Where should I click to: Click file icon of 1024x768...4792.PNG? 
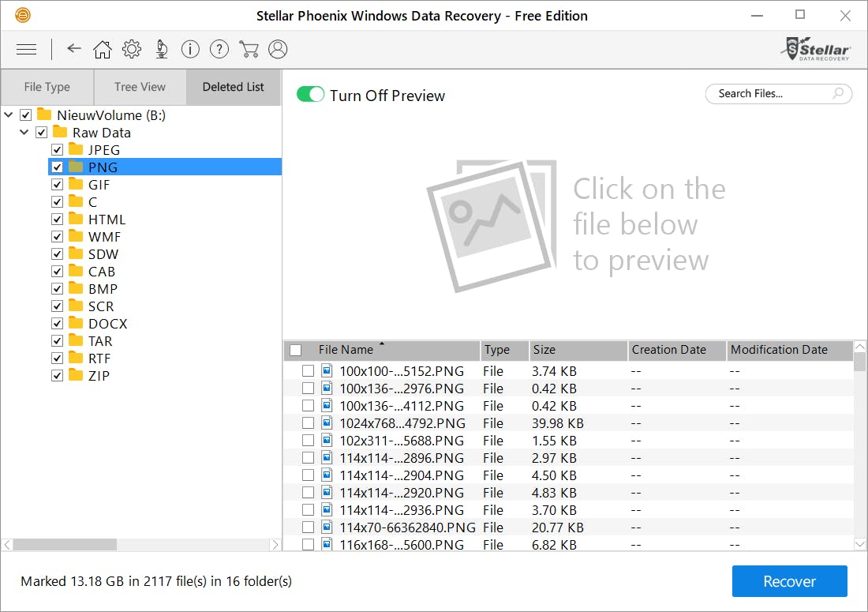coord(327,422)
